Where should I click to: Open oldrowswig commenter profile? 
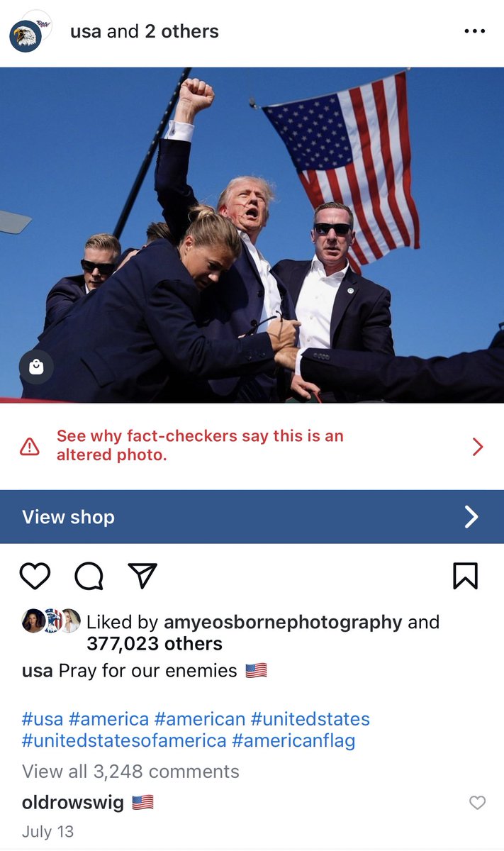[73, 802]
